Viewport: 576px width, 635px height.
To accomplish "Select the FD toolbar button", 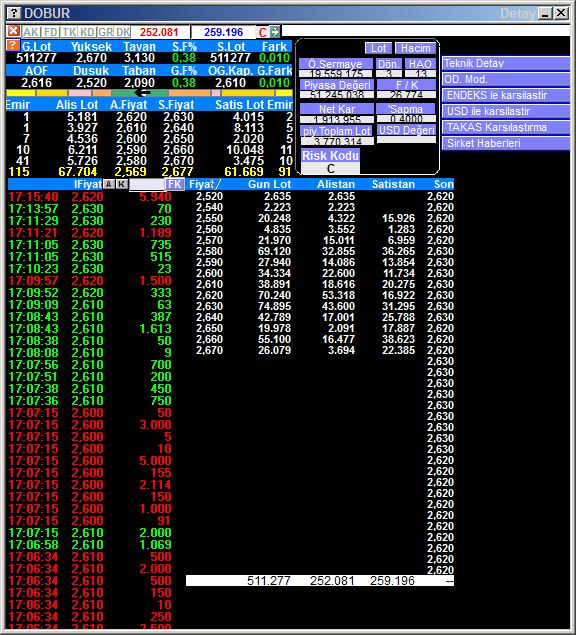I will point(51,32).
